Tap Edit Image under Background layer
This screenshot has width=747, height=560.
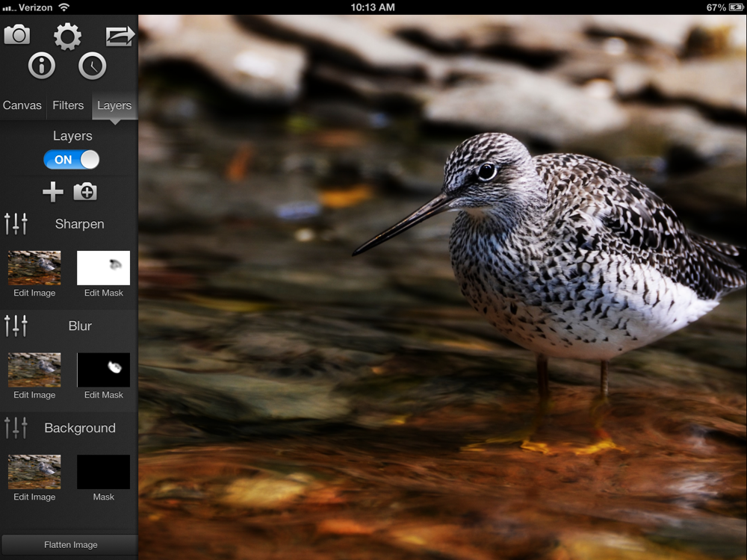click(x=34, y=497)
